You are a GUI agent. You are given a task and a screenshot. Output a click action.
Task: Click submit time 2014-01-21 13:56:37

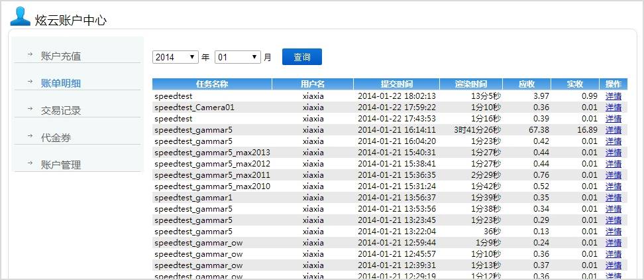397,198
